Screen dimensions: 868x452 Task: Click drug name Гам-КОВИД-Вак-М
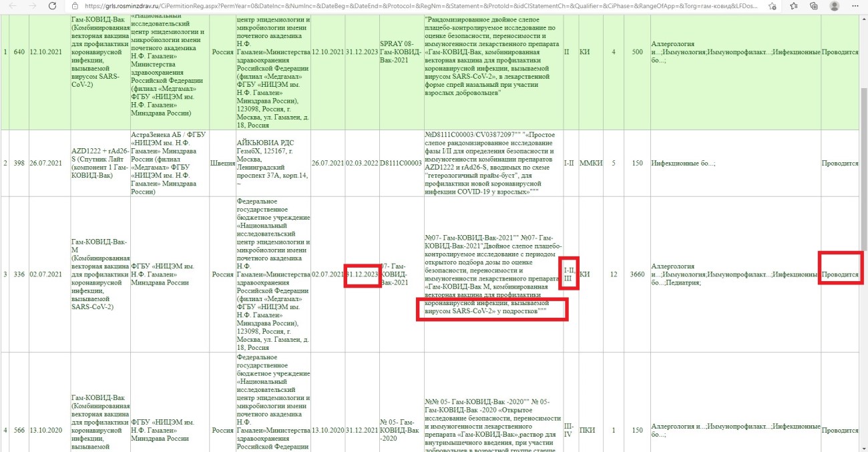coord(99,274)
